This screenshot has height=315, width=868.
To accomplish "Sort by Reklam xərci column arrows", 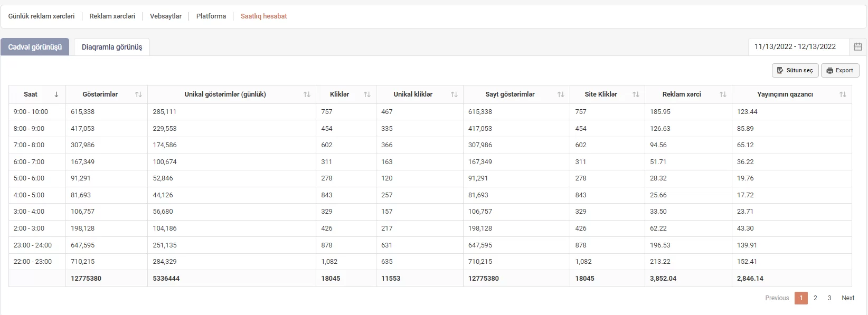I will coord(723,94).
